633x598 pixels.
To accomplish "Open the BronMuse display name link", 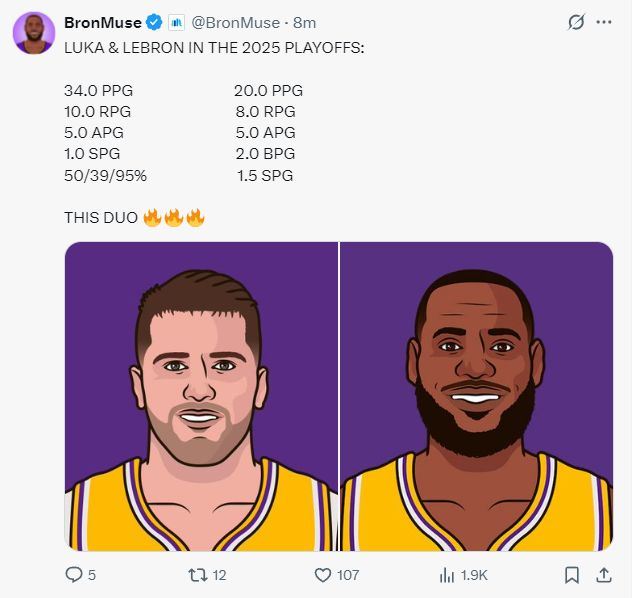I will (102, 22).
